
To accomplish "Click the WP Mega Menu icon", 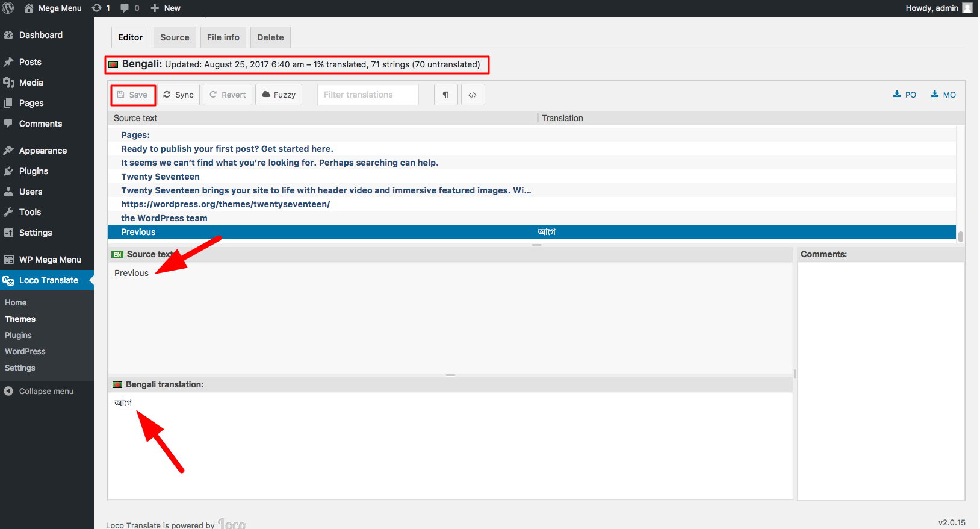I will click(x=8, y=260).
